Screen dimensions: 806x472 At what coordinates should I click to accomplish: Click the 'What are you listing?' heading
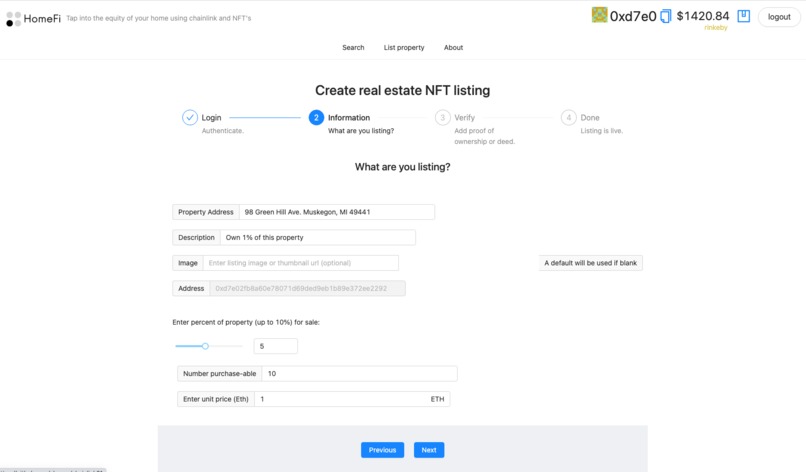[x=402, y=167]
